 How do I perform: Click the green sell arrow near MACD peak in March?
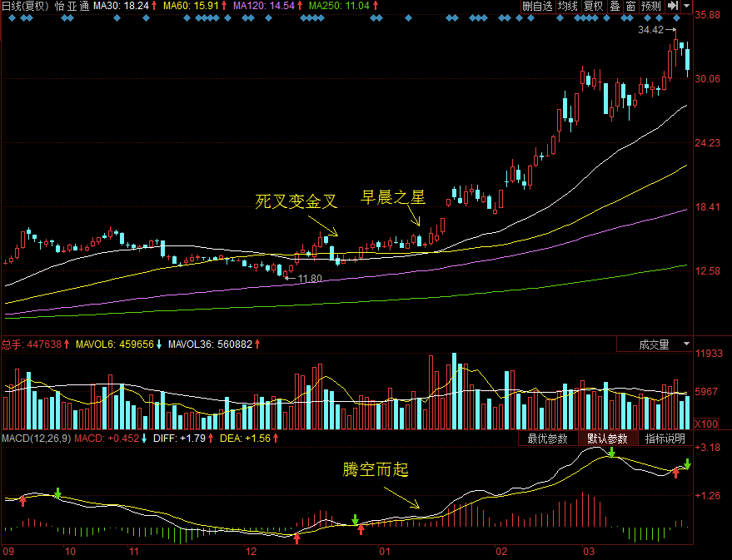tap(611, 453)
